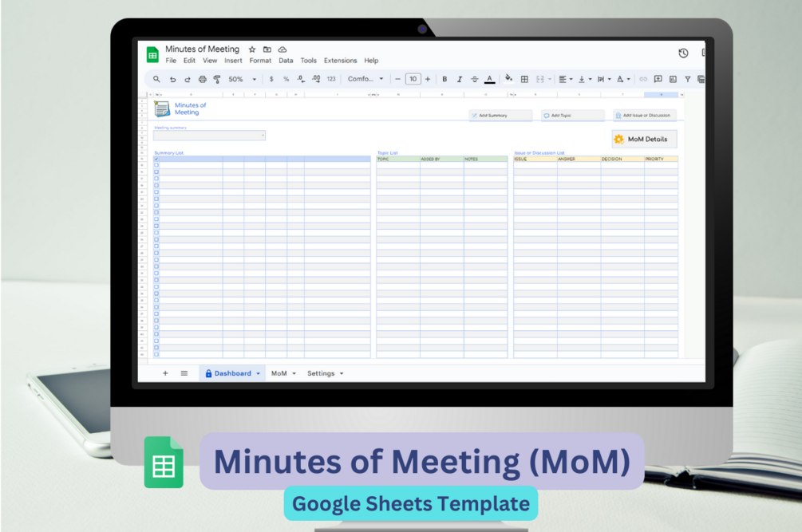Viewport: 802px width, 532px height.
Task: Open the Insert menu
Action: click(233, 61)
